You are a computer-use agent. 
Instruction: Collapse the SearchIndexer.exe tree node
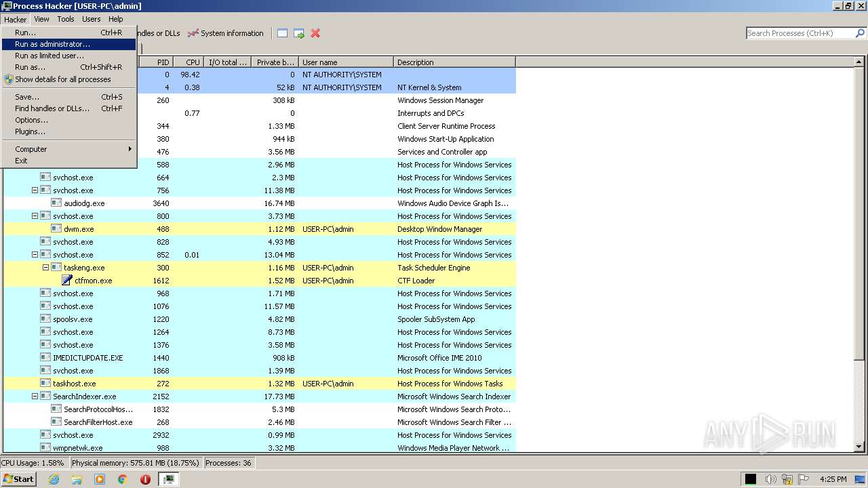(35, 396)
